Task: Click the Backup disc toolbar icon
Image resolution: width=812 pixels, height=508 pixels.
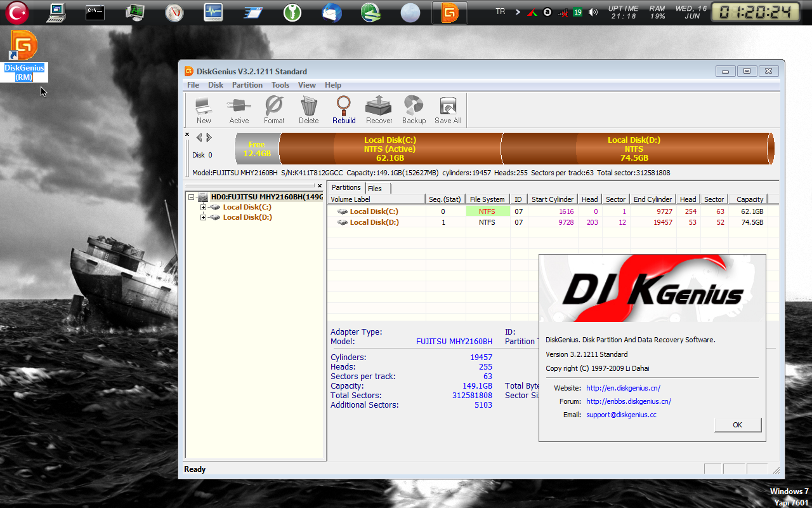Action: click(x=414, y=110)
